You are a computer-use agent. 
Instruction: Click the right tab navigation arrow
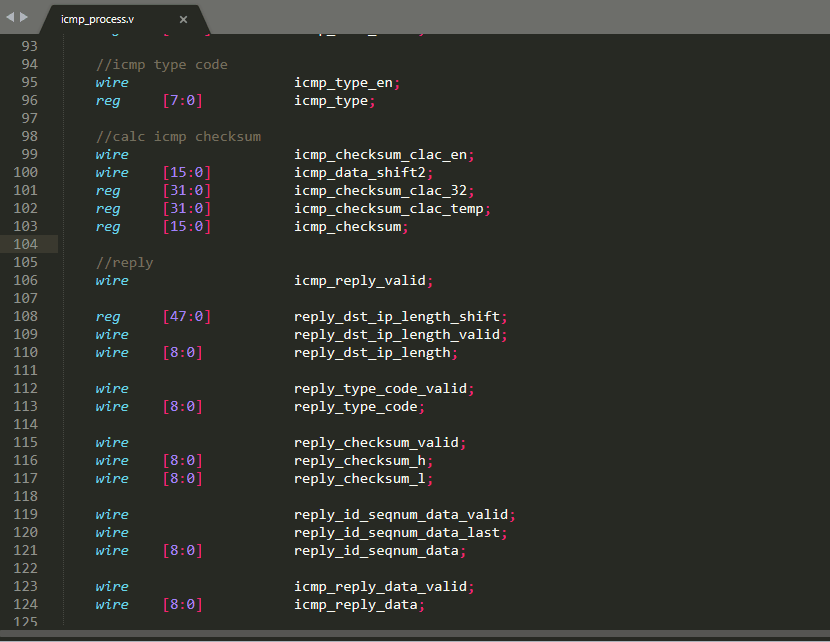pyautogui.click(x=24, y=18)
